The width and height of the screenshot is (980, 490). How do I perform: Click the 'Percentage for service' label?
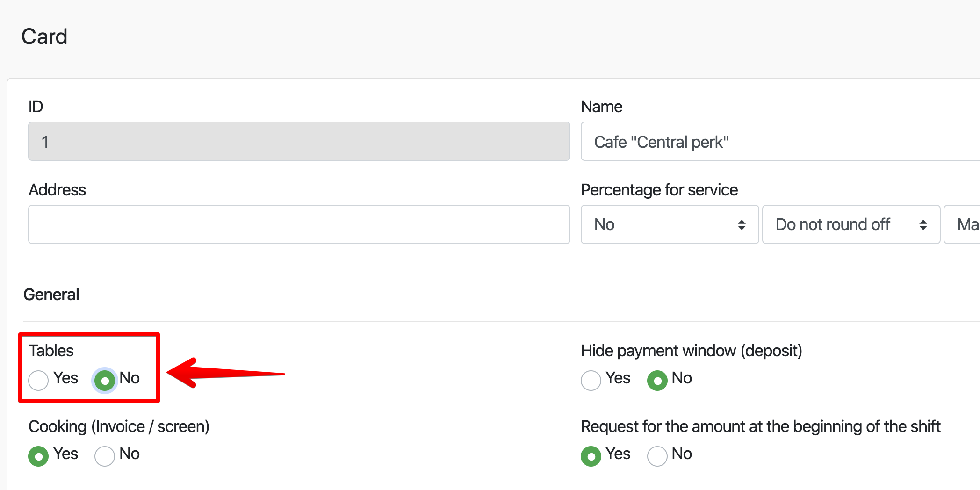659,190
